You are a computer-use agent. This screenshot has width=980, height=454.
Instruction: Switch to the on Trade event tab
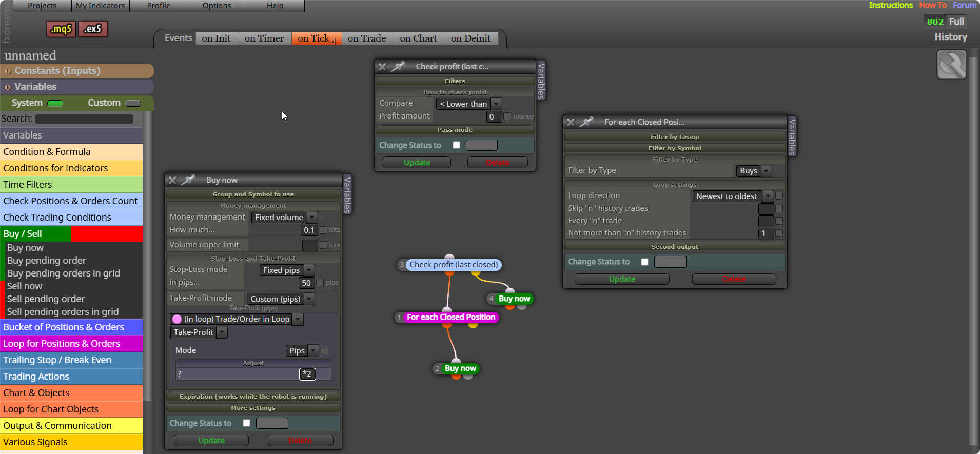click(366, 38)
